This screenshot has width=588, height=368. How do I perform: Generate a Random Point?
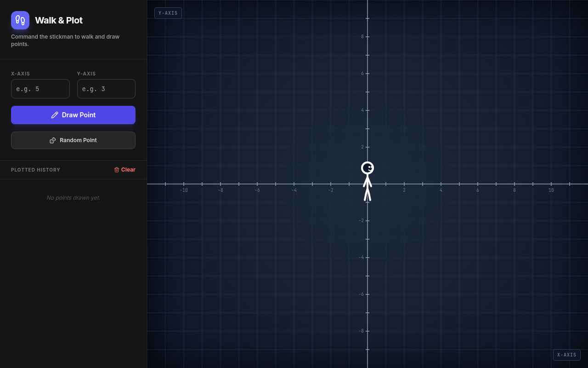coord(73,140)
